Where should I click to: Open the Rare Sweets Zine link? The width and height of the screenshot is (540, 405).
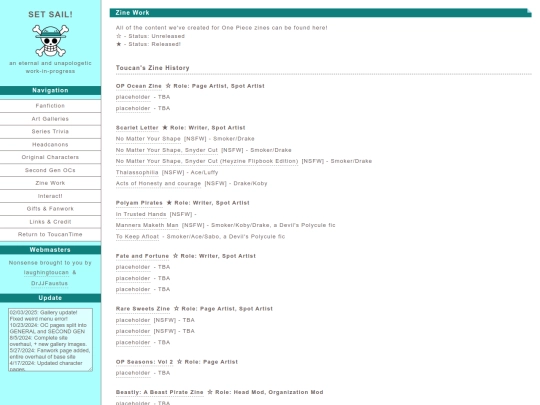tap(143, 309)
